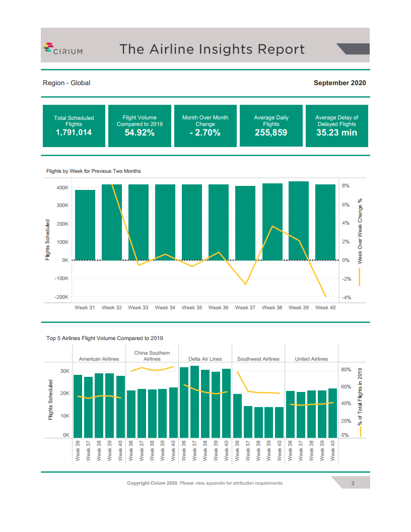Click the yellow Week Over Week Change legend line
The image size is (411, 532).
(x=360, y=277)
